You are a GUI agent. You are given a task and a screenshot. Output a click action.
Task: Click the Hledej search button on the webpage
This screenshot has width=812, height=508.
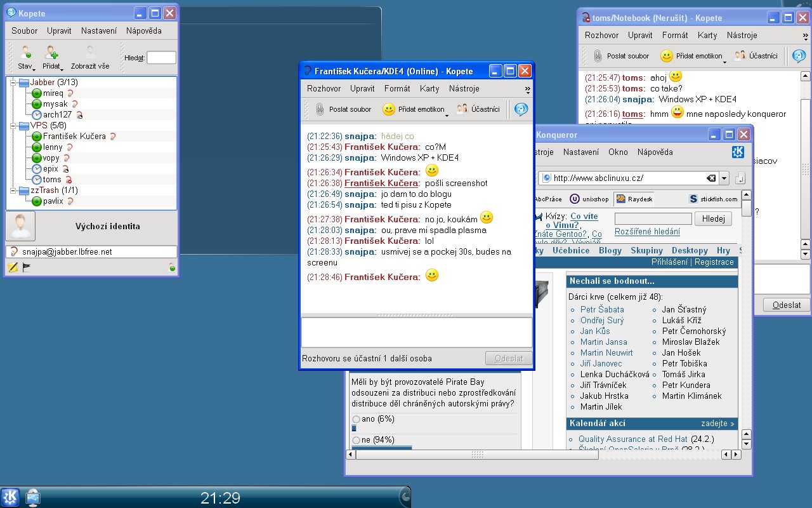point(713,218)
